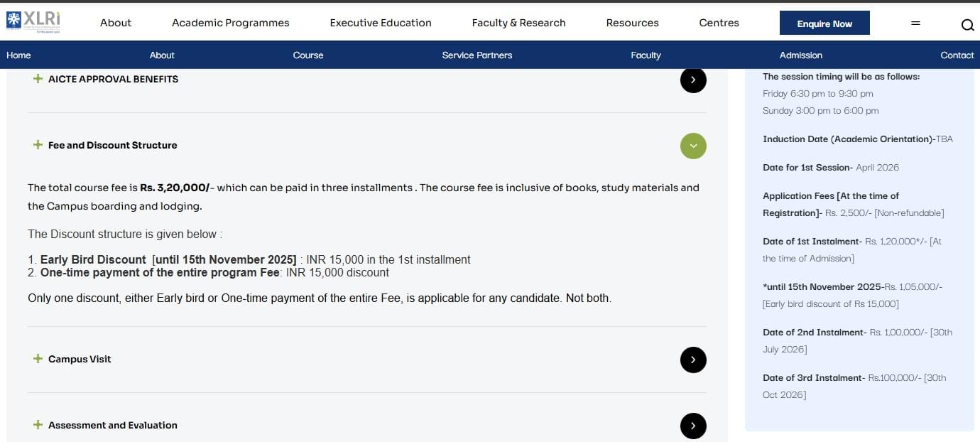
Task: Go to the Service Partners tab
Action: [477, 55]
